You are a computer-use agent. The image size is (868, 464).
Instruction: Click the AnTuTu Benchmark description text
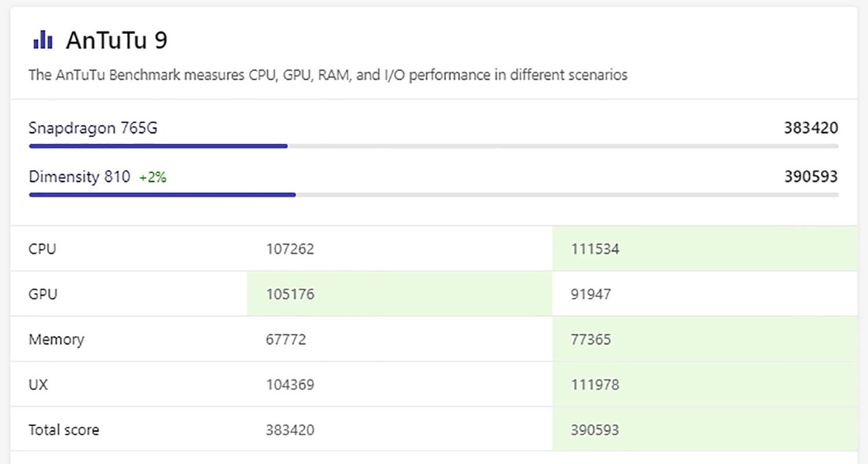(328, 75)
